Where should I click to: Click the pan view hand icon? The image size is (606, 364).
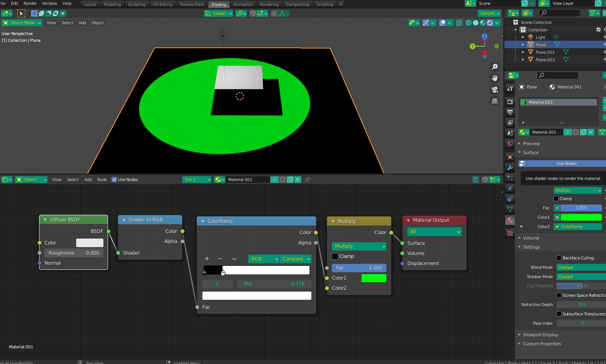click(495, 78)
